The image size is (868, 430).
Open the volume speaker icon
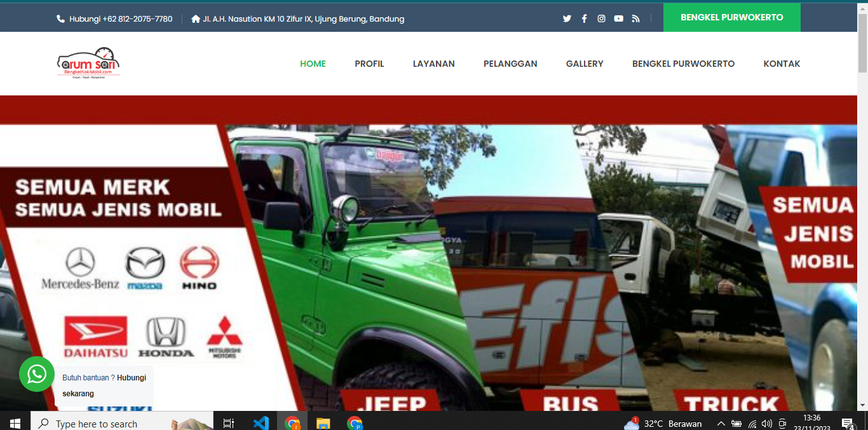767,424
